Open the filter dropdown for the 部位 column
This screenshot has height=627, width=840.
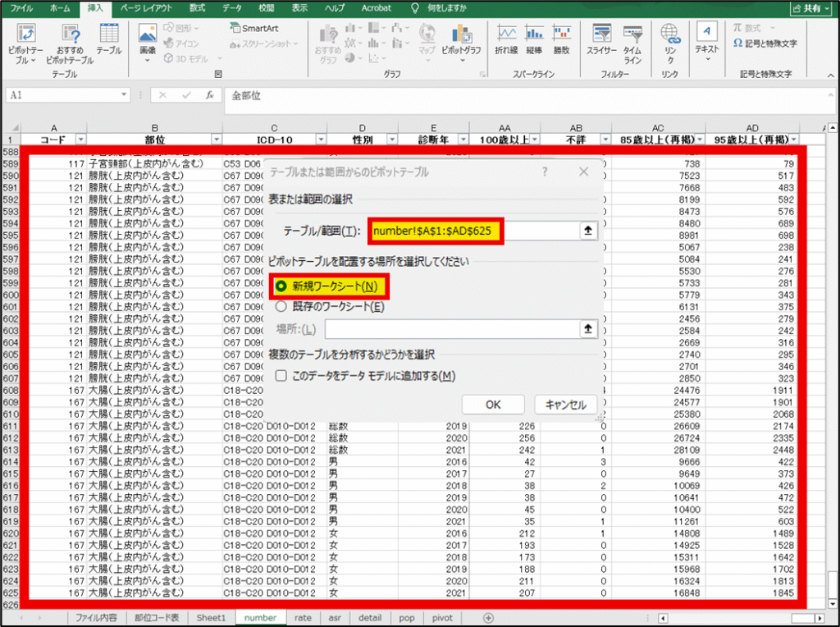(x=216, y=140)
